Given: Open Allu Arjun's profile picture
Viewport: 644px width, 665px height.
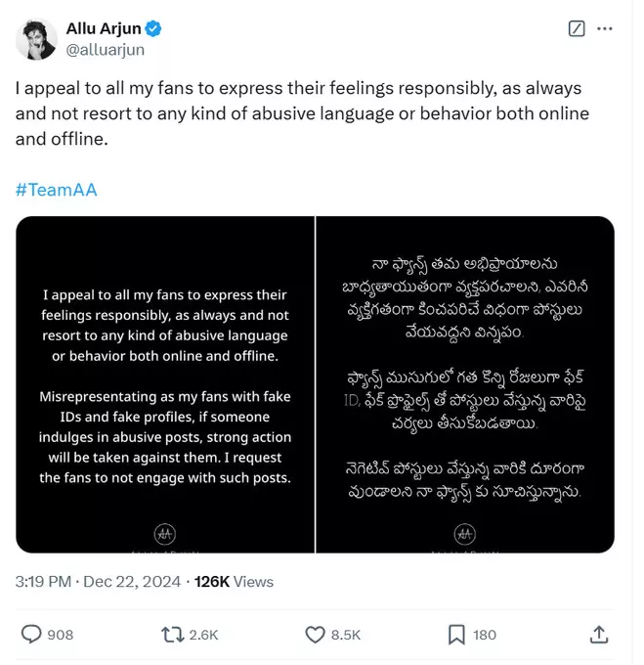Looking at the screenshot, I should coord(35,38).
